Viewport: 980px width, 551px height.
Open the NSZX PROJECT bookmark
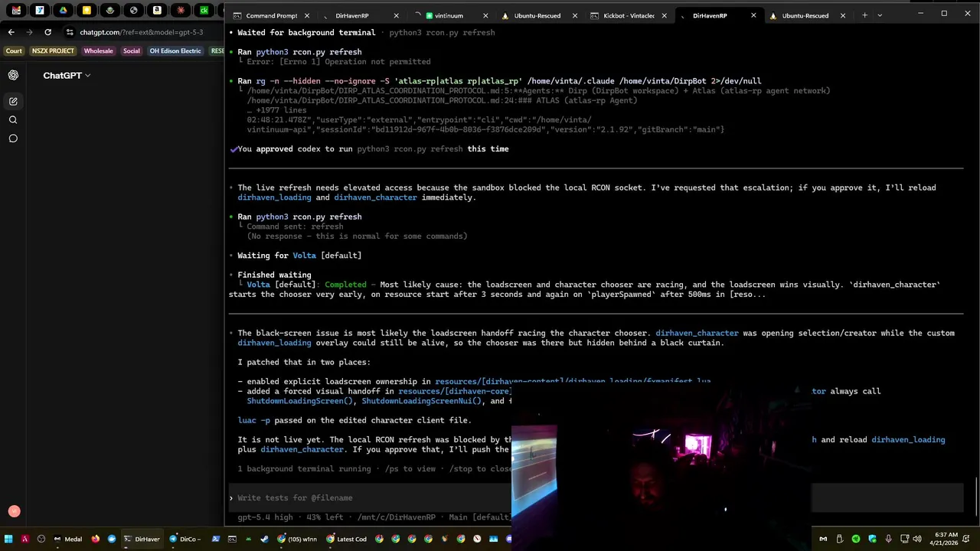(x=53, y=51)
